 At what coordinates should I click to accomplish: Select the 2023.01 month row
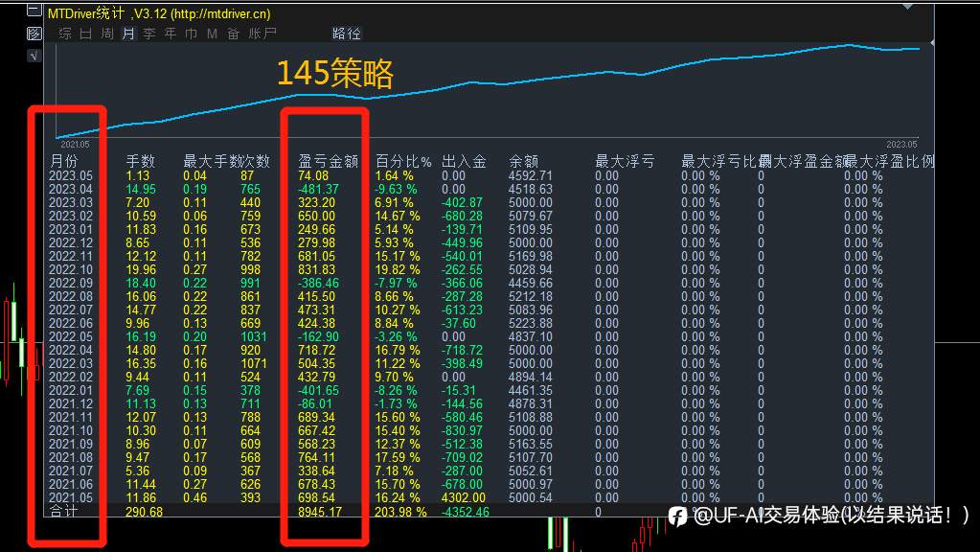point(71,229)
